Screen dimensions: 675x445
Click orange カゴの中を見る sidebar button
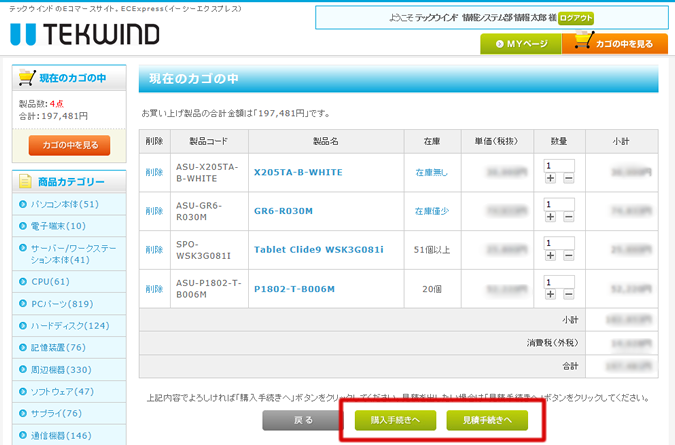click(69, 145)
